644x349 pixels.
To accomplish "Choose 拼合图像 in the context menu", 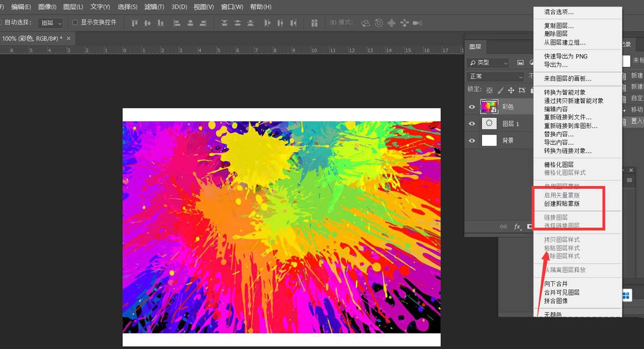I will click(x=556, y=301).
